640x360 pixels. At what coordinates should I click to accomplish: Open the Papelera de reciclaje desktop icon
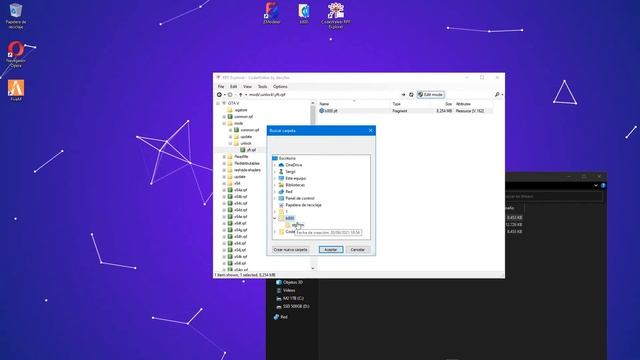pos(16,16)
